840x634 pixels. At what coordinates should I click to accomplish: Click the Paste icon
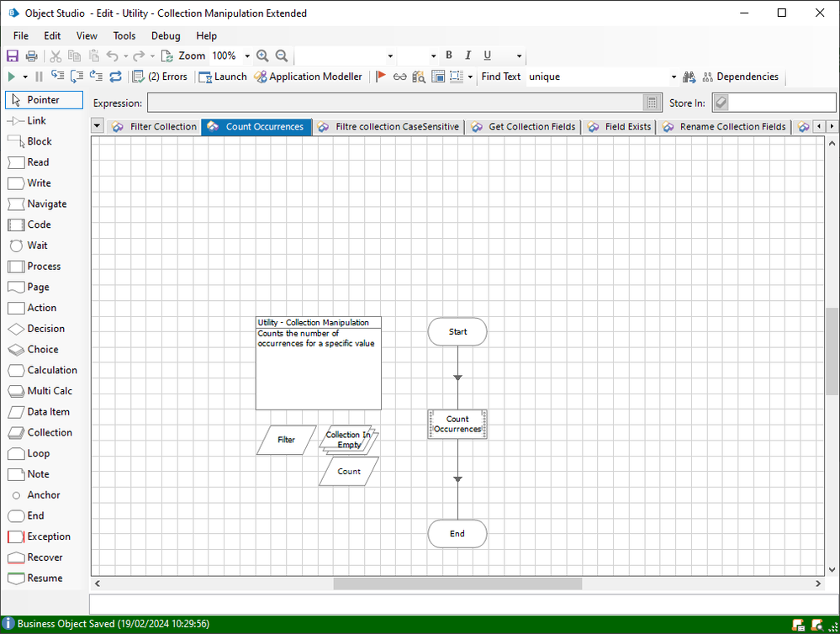[x=93, y=55]
